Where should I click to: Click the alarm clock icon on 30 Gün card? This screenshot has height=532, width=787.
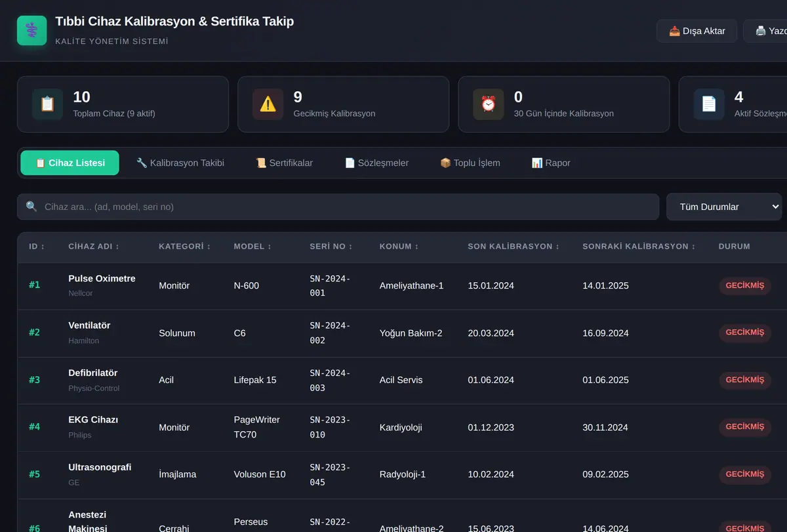(x=489, y=104)
